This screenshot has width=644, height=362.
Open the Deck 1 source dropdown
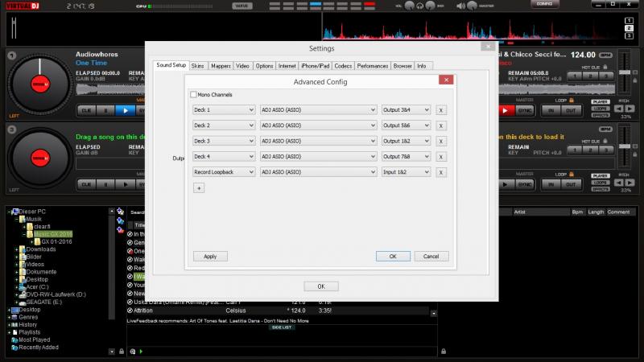click(x=224, y=110)
